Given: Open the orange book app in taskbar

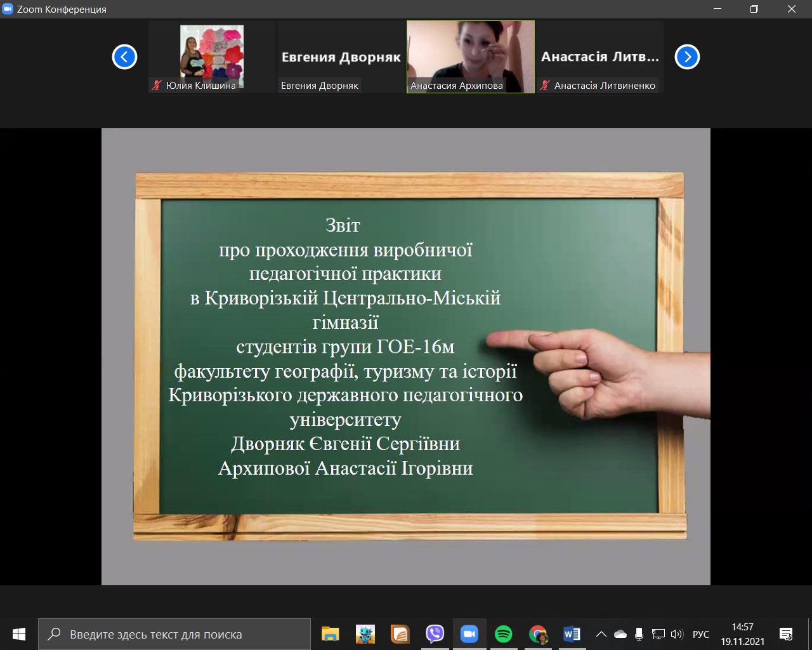Looking at the screenshot, I should [x=400, y=634].
